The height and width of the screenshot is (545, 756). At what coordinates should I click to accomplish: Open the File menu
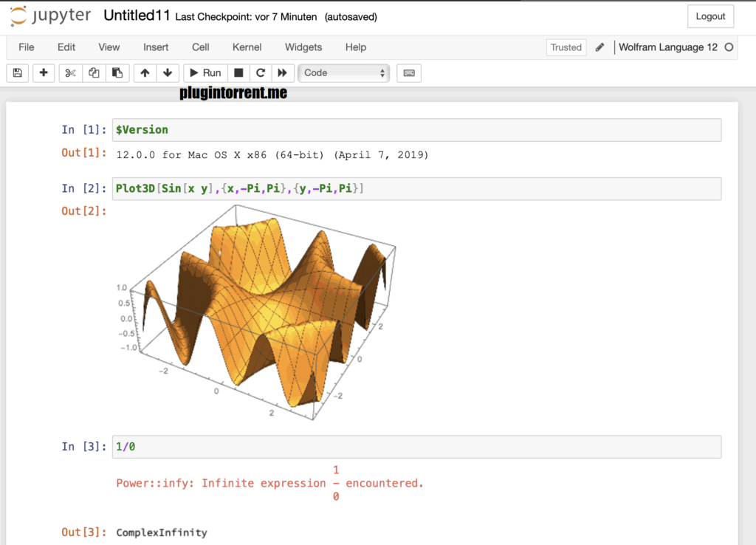coord(26,47)
